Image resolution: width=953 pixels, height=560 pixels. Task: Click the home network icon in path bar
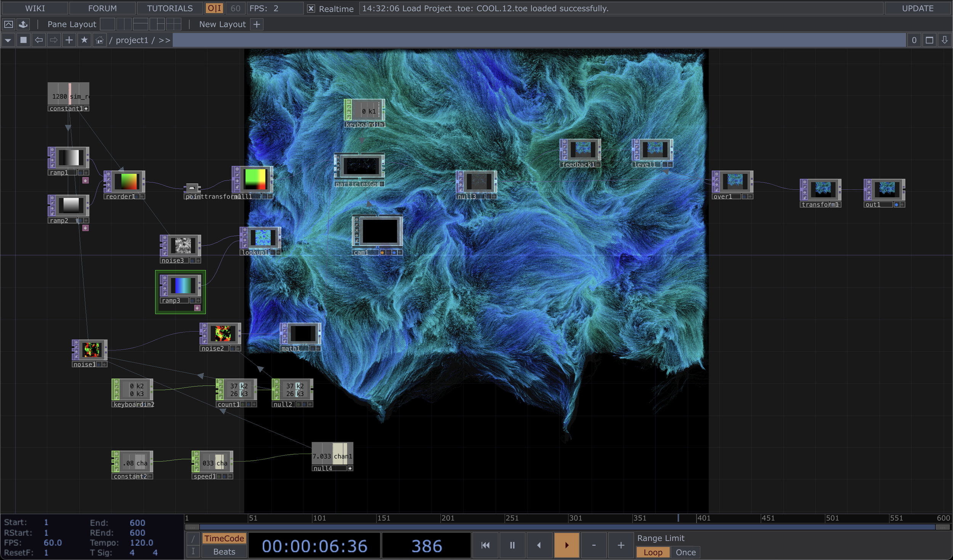click(99, 40)
